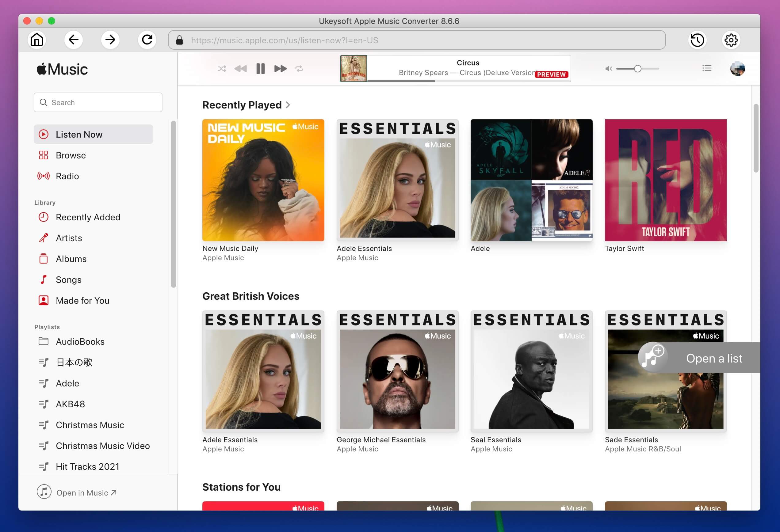Viewport: 780px width, 532px height.
Task: Click Sade Essentials title link
Action: pos(631,439)
